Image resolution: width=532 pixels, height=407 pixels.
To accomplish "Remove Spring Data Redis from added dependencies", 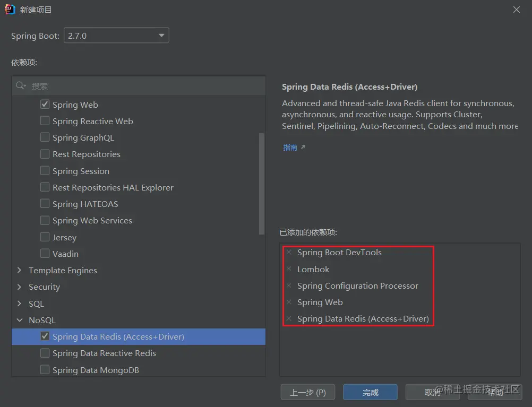I will [289, 318].
